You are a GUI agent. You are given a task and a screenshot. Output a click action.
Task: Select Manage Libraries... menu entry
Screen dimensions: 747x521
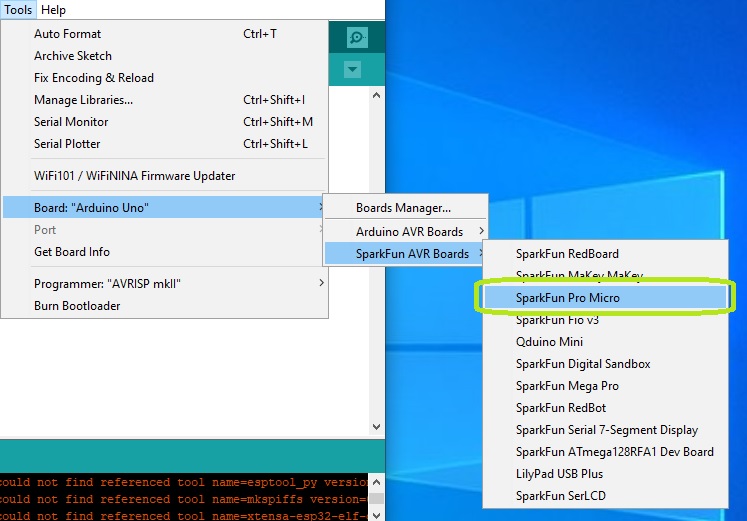83,100
